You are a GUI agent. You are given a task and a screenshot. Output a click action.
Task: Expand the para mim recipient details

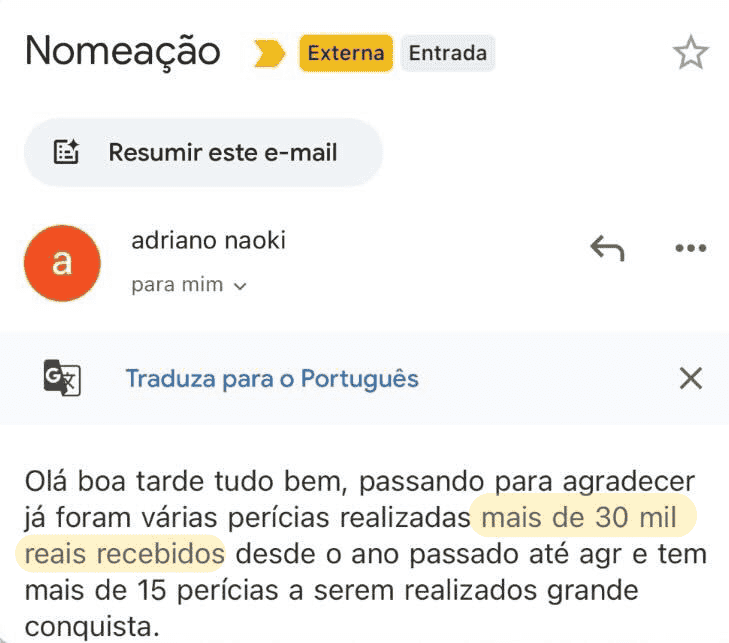click(240, 286)
